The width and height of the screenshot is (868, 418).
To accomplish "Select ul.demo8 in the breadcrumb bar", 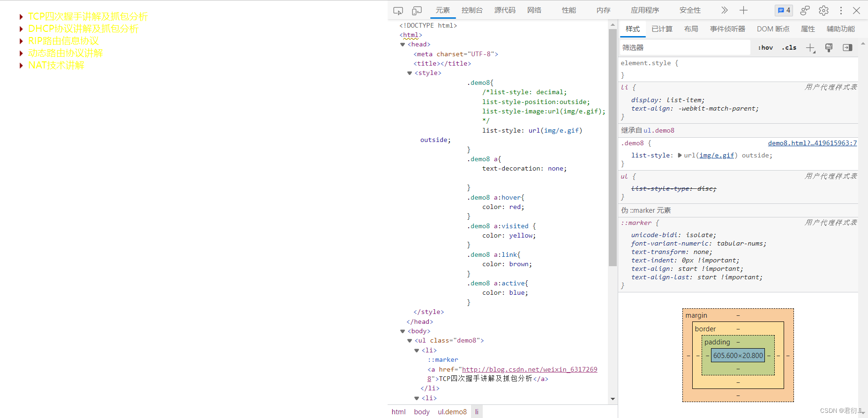I will (x=452, y=412).
